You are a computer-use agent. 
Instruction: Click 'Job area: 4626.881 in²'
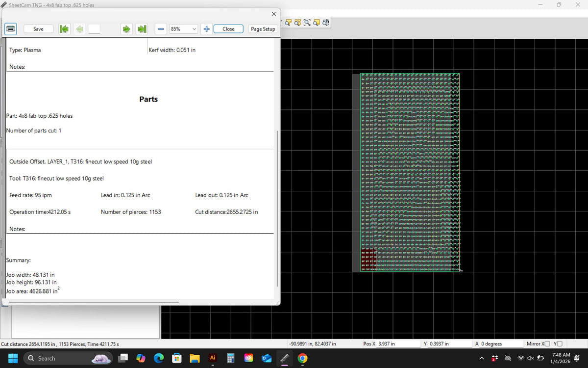[33, 290]
